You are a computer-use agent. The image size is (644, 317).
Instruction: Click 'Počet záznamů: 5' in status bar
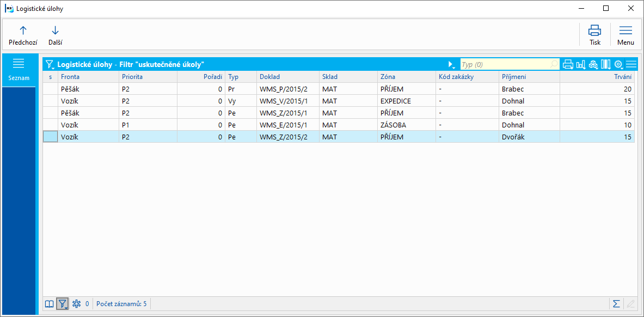[x=121, y=304]
